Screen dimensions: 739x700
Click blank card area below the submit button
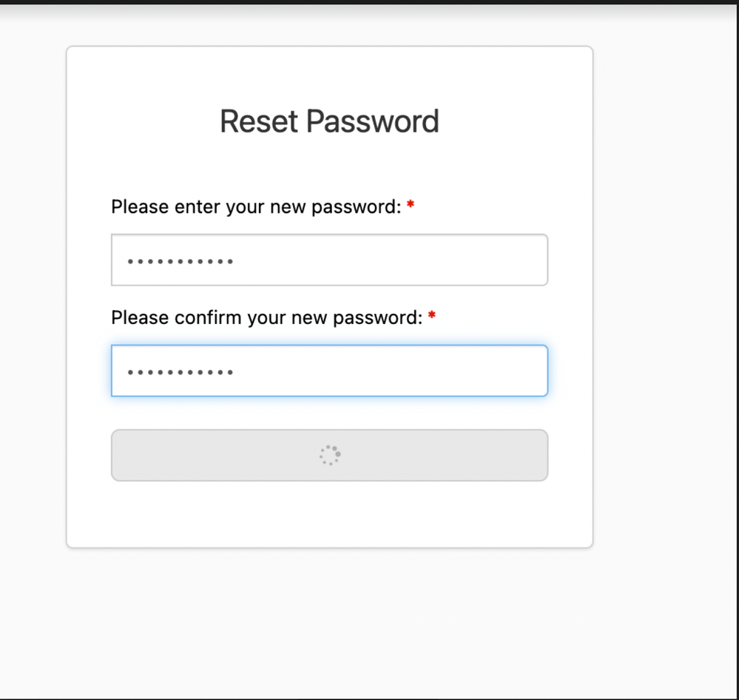329,514
